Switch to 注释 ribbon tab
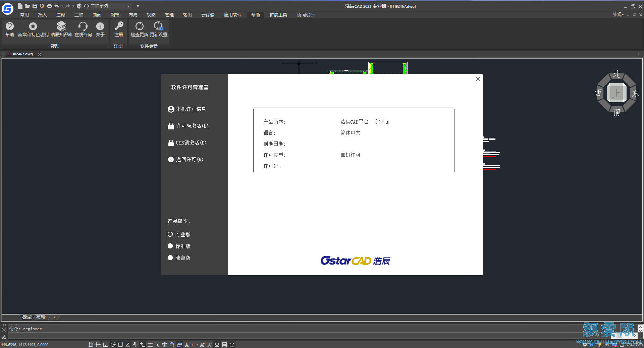This screenshot has width=644, height=348. pos(61,15)
